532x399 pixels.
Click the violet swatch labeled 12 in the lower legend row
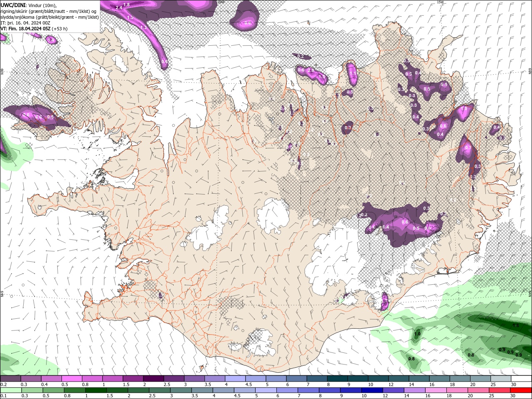click(393, 390)
